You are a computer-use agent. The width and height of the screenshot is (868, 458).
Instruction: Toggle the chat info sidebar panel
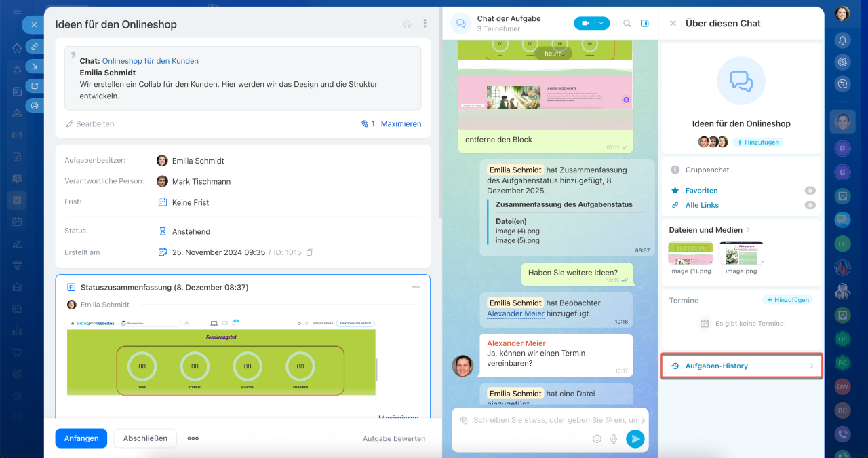(645, 23)
